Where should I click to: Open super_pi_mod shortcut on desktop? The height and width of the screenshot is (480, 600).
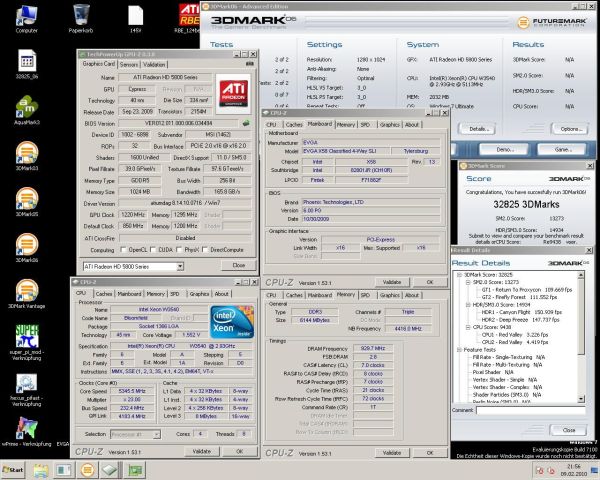(27, 342)
